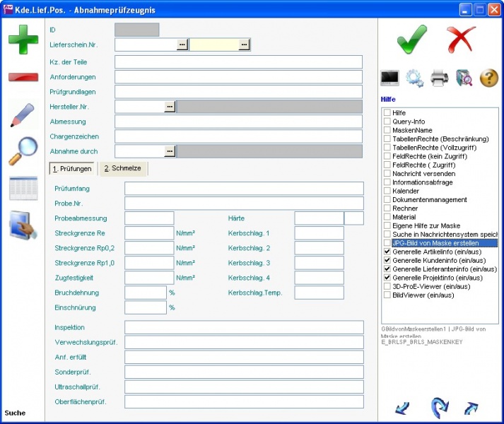Click the red X cancel icon
Screen dimensions: 504x424
461,39
